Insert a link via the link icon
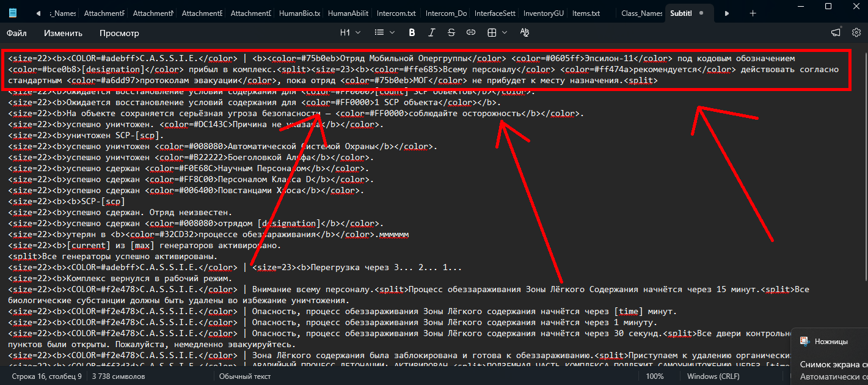This screenshot has width=868, height=385. pos(471,32)
